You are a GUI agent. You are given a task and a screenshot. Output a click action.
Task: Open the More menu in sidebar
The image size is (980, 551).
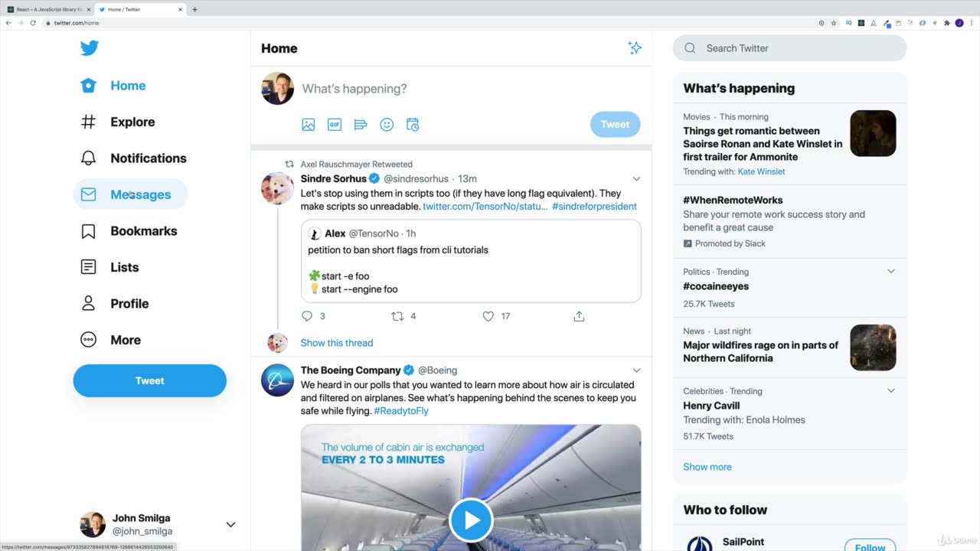pos(111,340)
